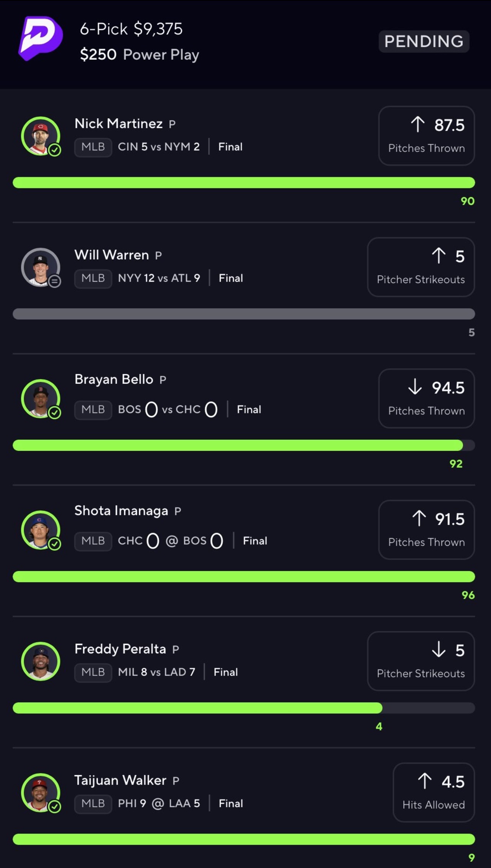Open Taijuan Walker player avatar

coord(40,792)
